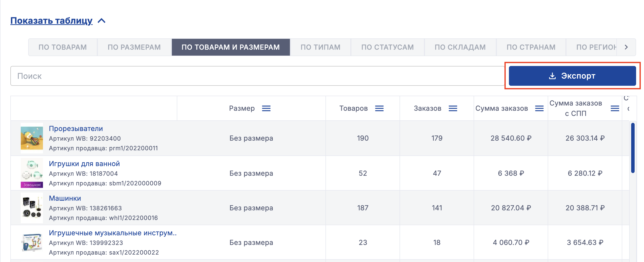Open the Игрушки для ванной product link

click(x=84, y=163)
